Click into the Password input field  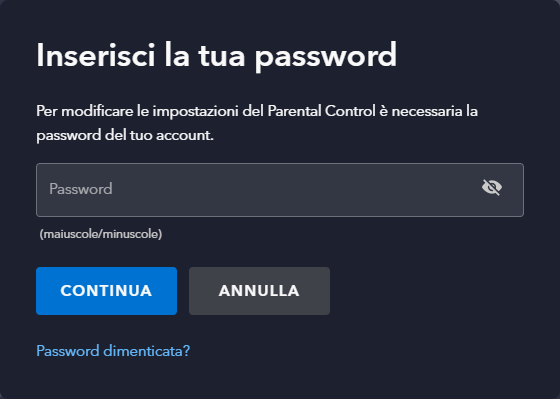(280, 190)
